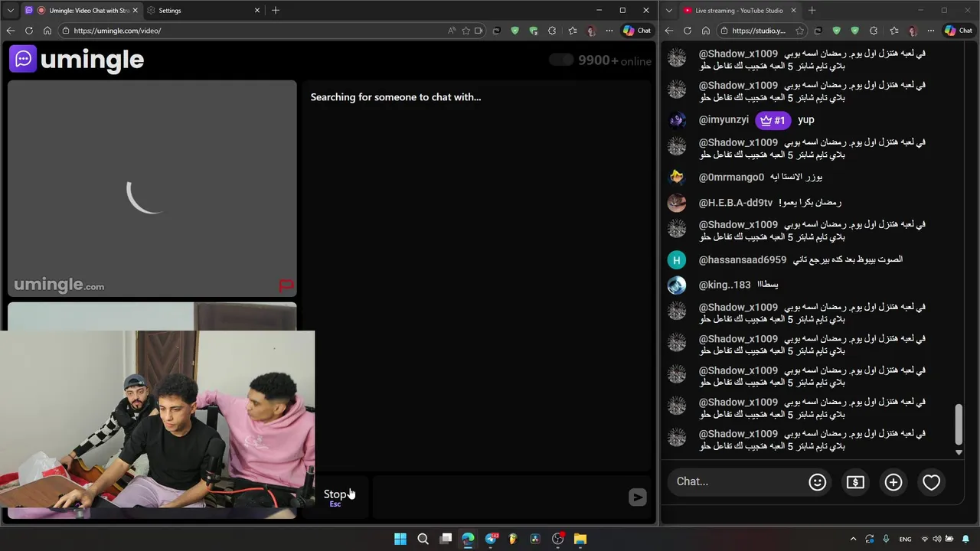Click the YouTube chat scrollbar thumb
Screen dimensions: 980x551
tap(959, 425)
